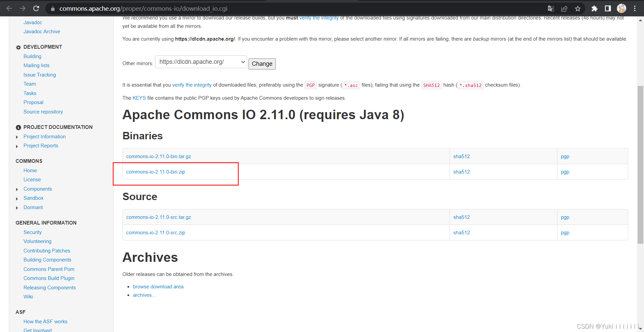
Task: Open browse download area link
Action: (x=158, y=287)
